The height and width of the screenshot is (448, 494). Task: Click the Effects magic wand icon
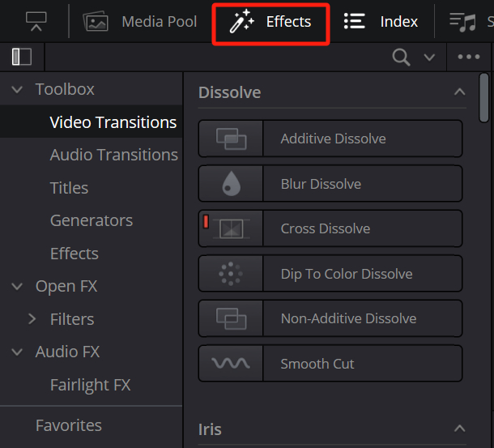[241, 22]
